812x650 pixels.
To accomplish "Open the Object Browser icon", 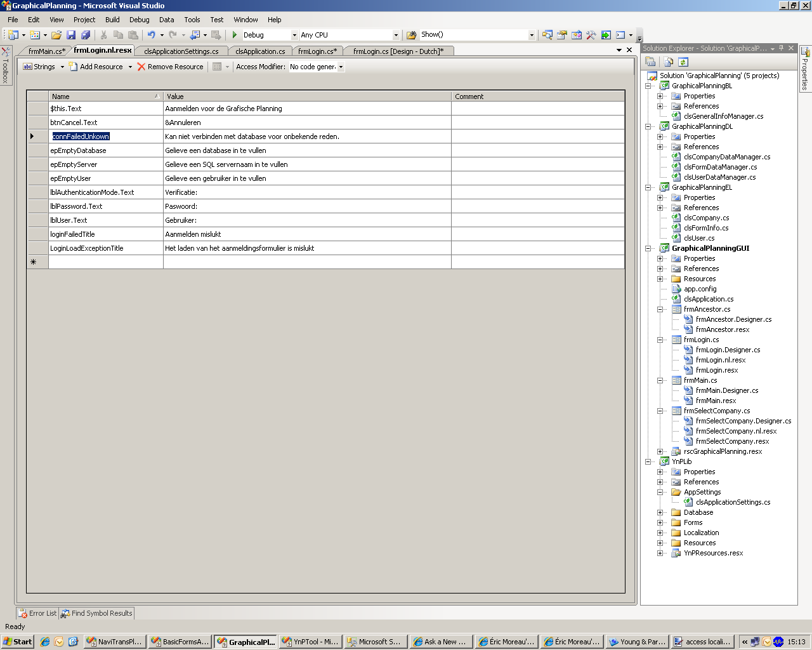I will (577, 35).
